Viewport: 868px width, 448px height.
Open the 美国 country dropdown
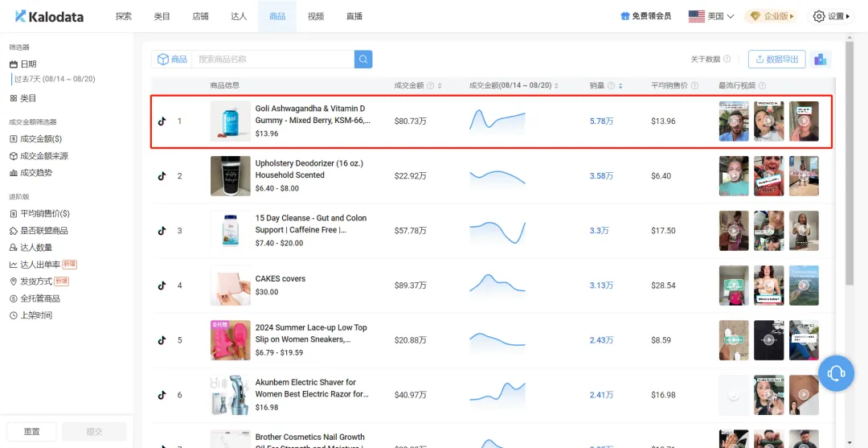pyautogui.click(x=711, y=16)
